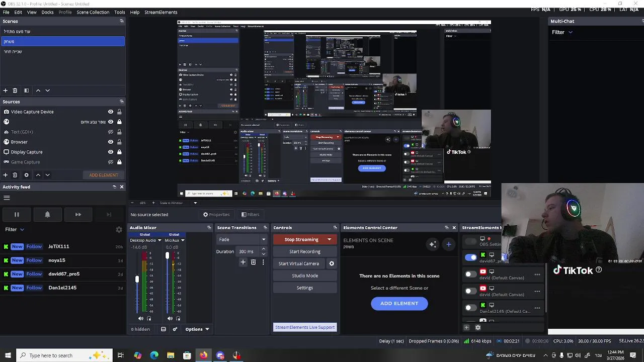
Task: Pause the Activity feed alerts
Action: [17, 215]
